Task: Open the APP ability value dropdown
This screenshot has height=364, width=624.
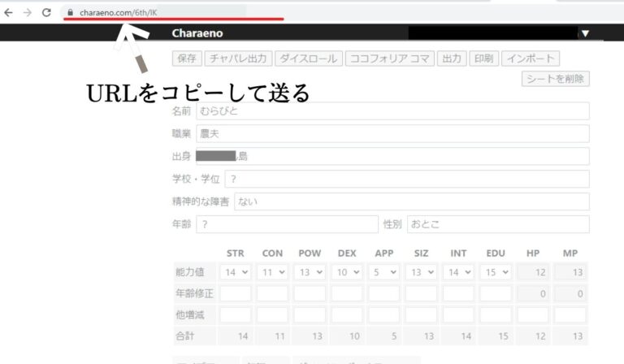Action: pos(384,272)
